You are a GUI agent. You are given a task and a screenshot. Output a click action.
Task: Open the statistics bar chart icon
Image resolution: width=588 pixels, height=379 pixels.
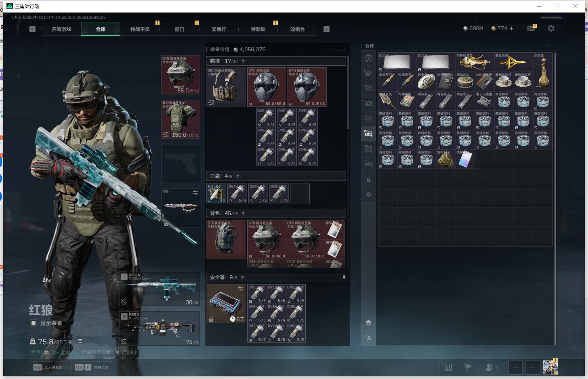[449, 367]
